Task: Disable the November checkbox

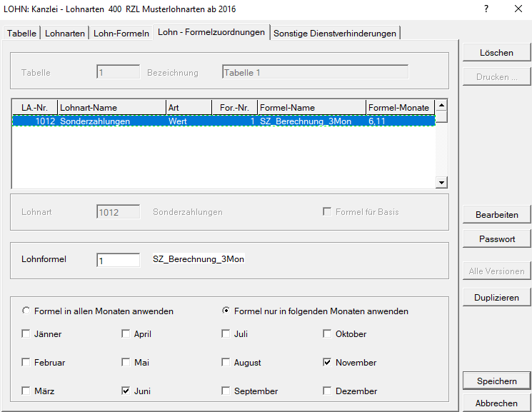Action: [x=328, y=363]
